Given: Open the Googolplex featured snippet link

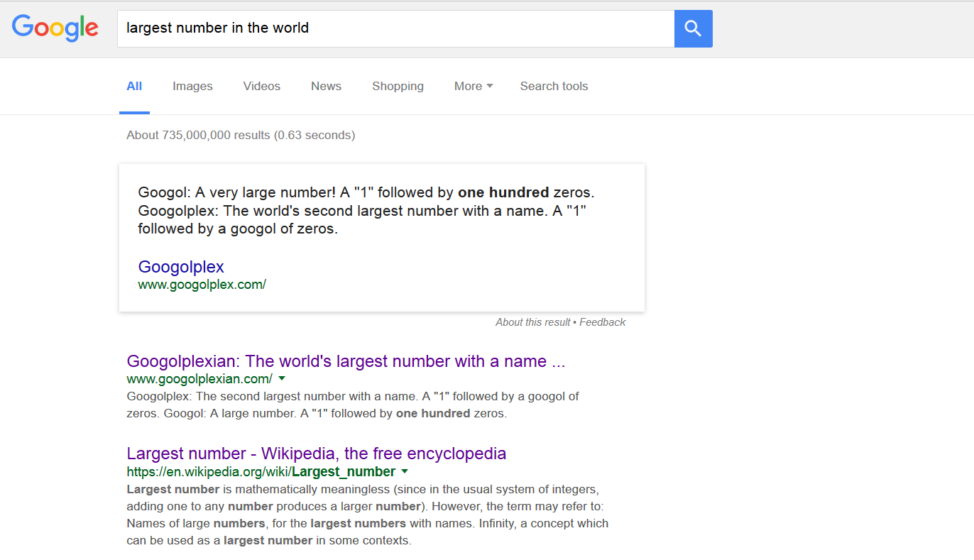Looking at the screenshot, I should click(x=181, y=267).
